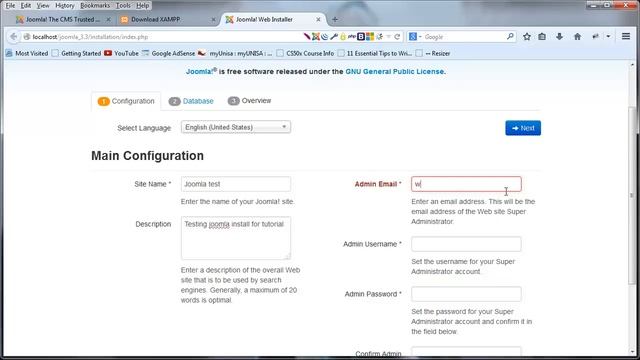This screenshot has height=360, width=640.
Task: Click the Admin Password input field
Action: click(x=466, y=294)
